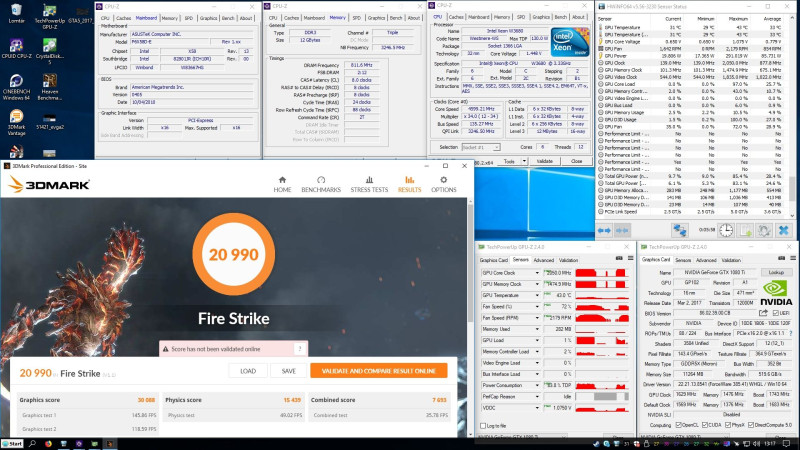
Task: Click the SAVE button in 3DMark
Action: tap(289, 371)
